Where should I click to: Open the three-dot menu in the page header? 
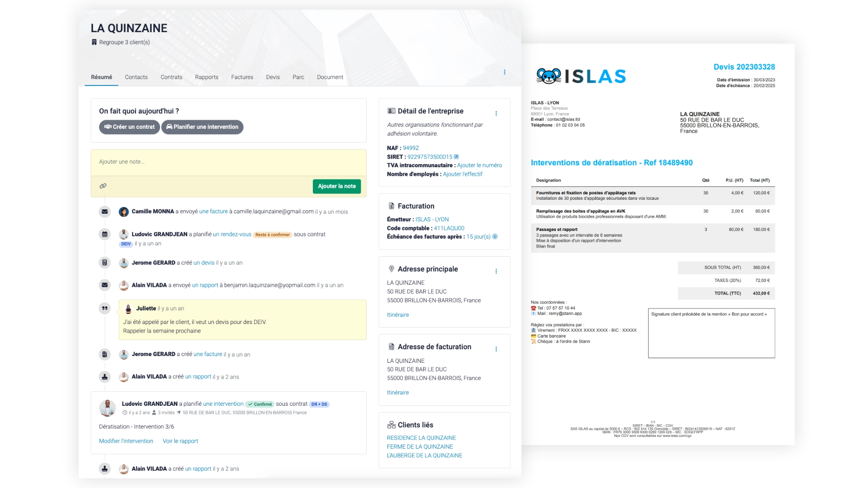point(504,71)
